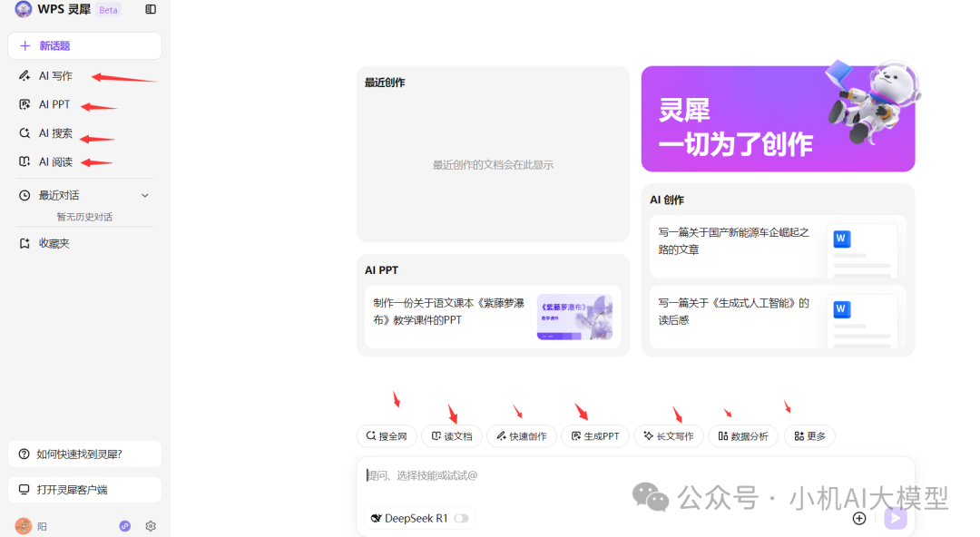Open AI PPT in sidebar
The width and height of the screenshot is (980, 537).
pos(54,104)
